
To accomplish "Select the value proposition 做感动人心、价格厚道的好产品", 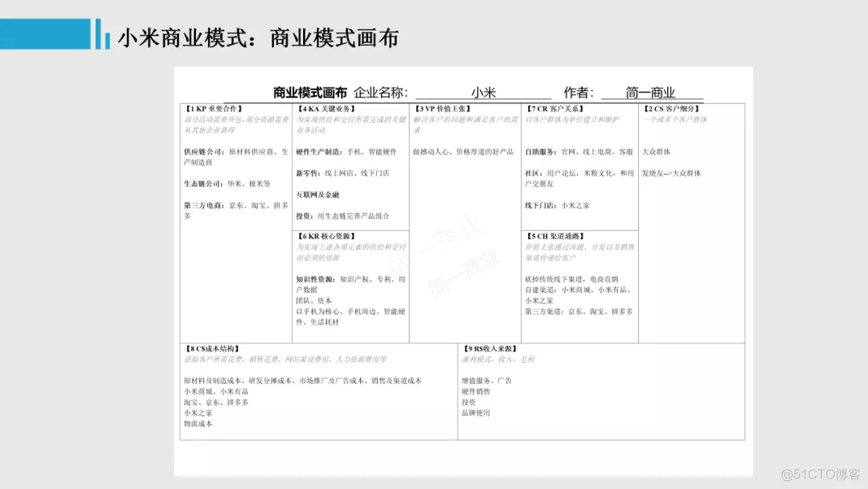I will [x=464, y=151].
